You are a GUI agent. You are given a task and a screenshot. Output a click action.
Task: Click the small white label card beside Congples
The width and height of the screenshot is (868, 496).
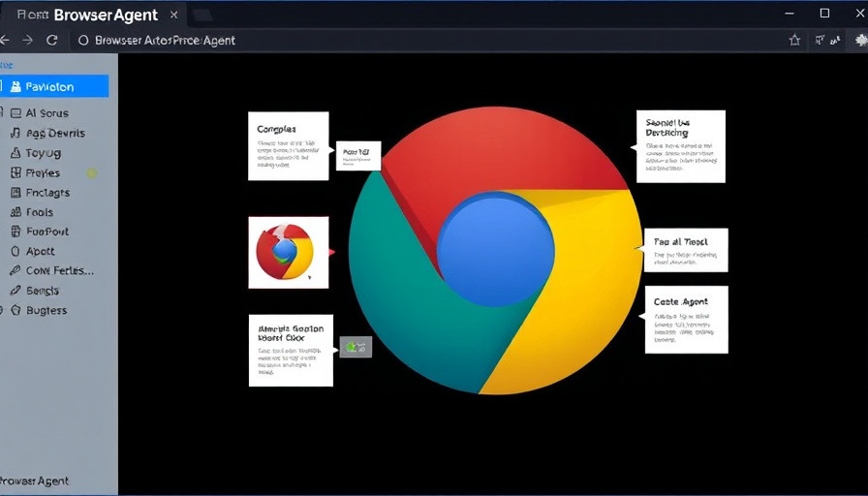[x=358, y=156]
